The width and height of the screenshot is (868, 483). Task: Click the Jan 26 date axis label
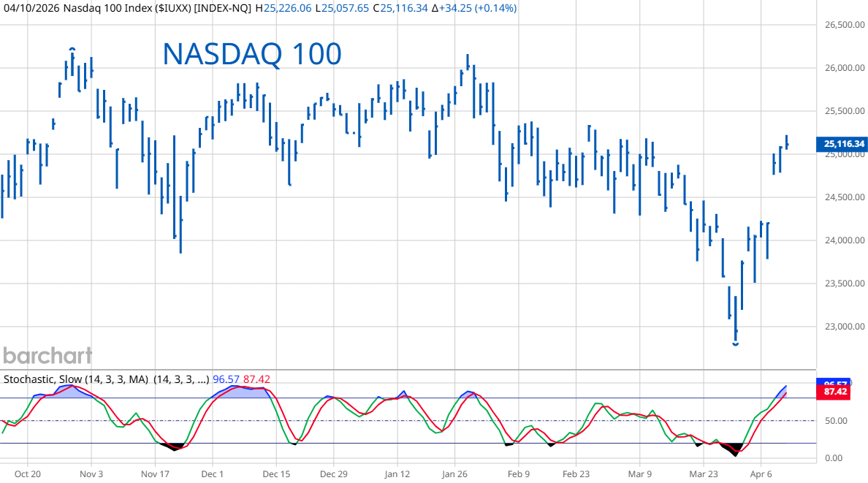[x=454, y=474]
